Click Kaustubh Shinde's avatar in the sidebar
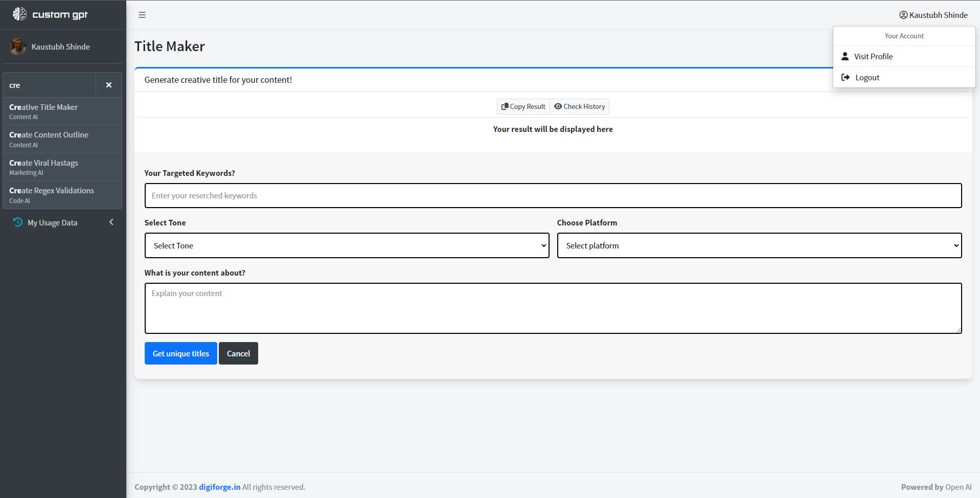 pos(18,47)
